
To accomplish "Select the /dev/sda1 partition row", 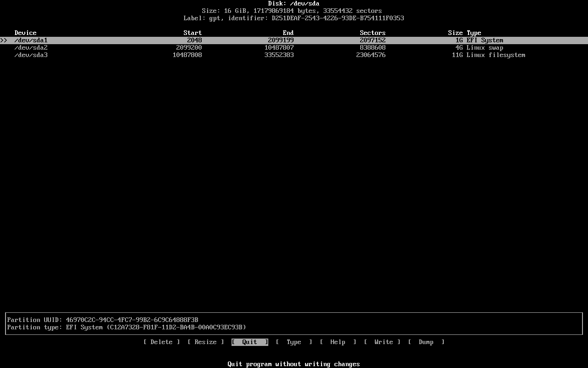I will 31,40.
